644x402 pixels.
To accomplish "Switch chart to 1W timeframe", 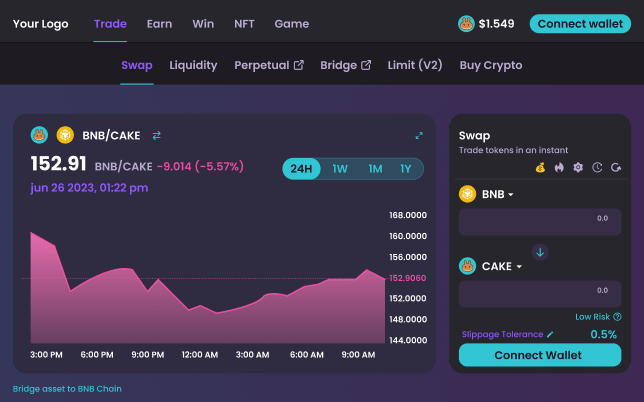I will (340, 169).
